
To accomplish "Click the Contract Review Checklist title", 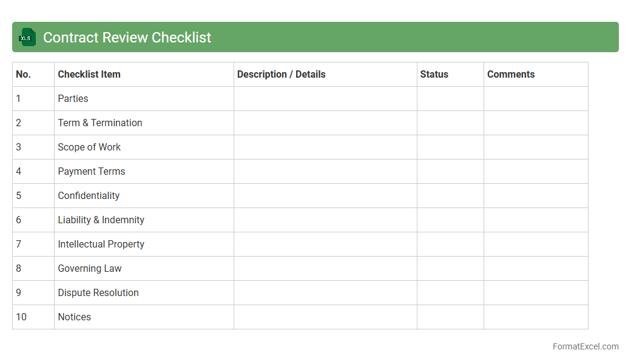I will [127, 38].
